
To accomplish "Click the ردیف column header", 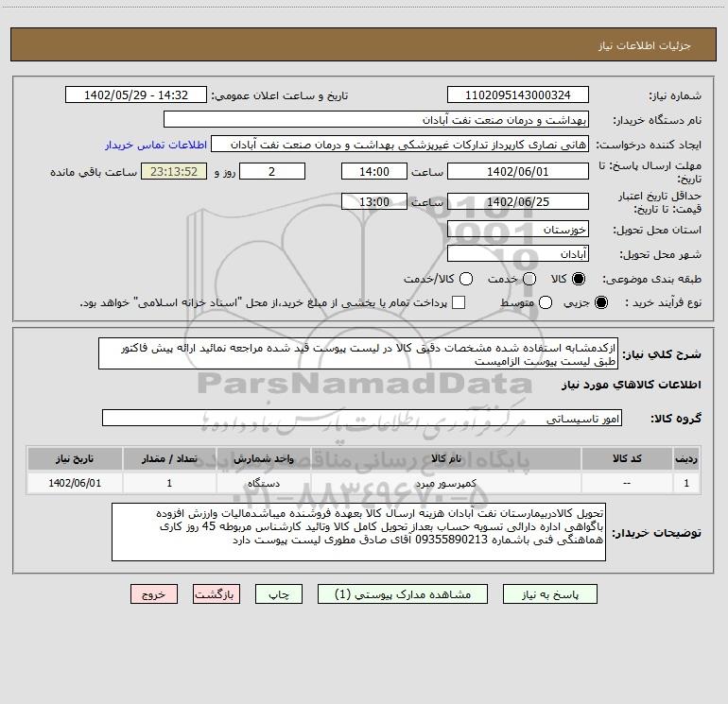I will click(x=686, y=458).
